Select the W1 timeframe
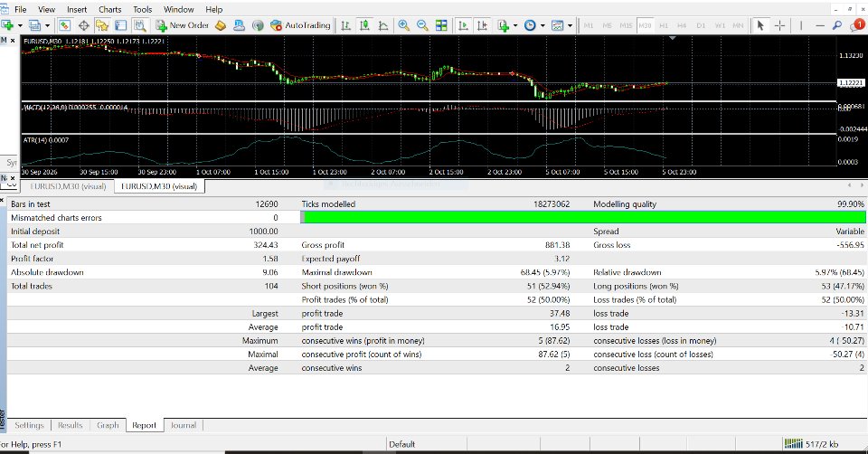Viewport: 868px width, 454px height. pos(720,25)
